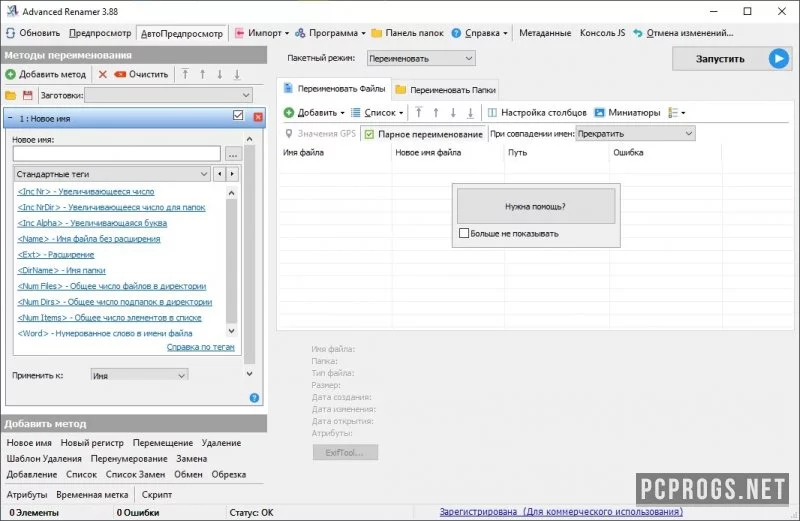Toggle the enable checkbox of method 1: Новое имя
This screenshot has width=800, height=521.
(x=238, y=115)
